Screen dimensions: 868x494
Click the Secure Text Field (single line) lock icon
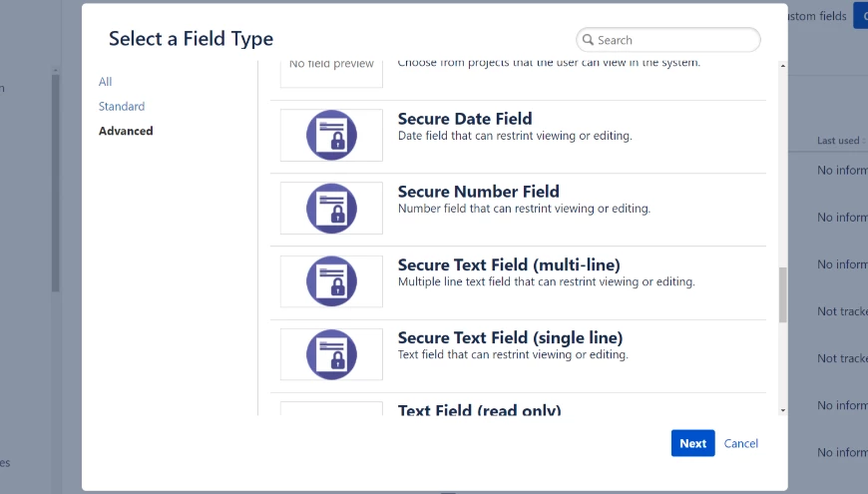pyautogui.click(x=331, y=354)
